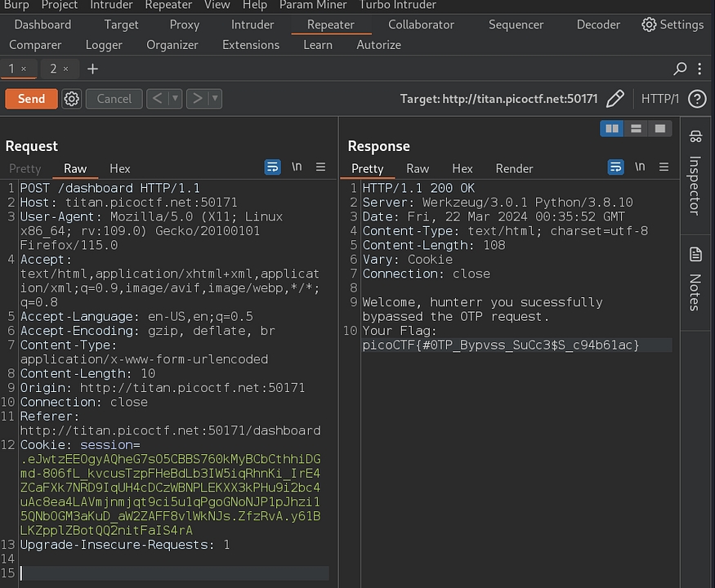
Task: Click the orange Send button
Action: (31, 99)
